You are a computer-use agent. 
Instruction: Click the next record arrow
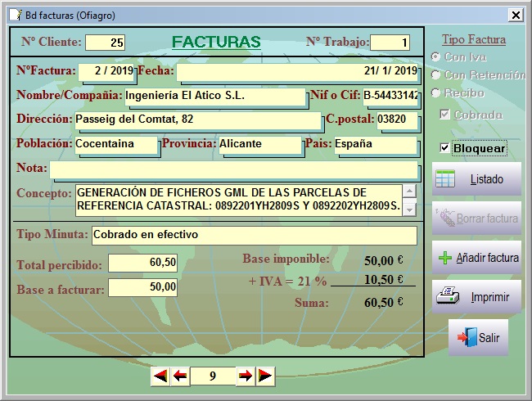tap(245, 376)
